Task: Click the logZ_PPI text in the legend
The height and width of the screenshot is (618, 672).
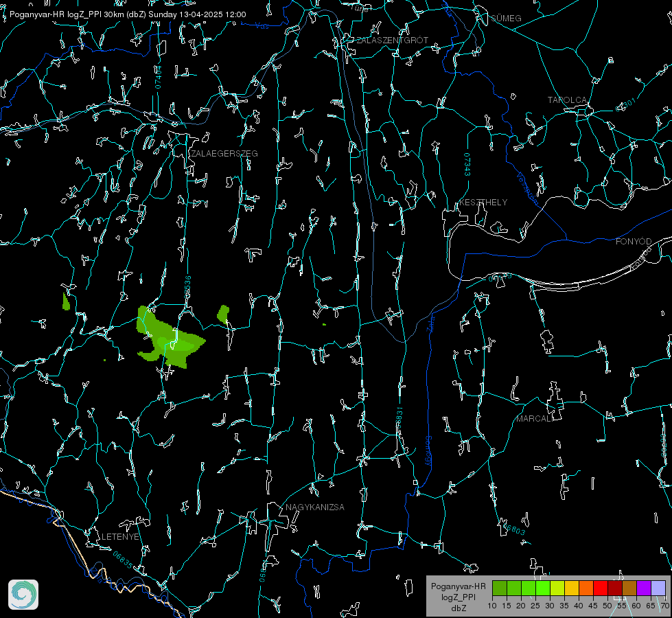Action: 458,597
